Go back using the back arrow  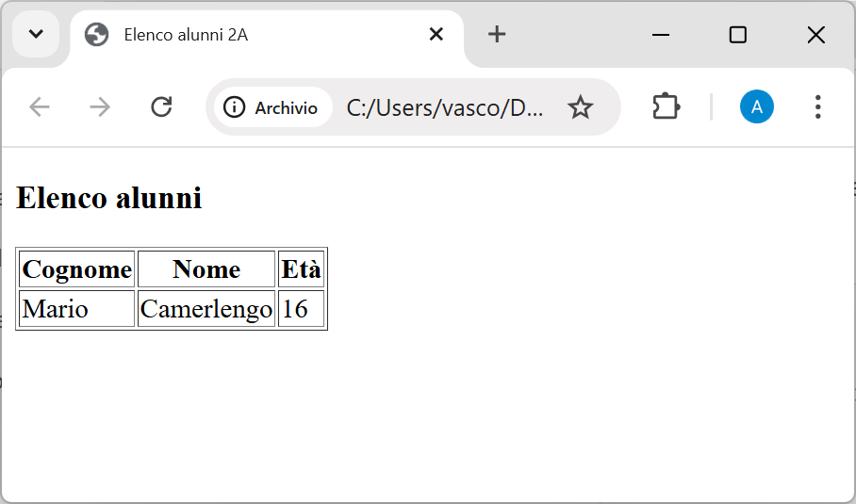(40, 106)
